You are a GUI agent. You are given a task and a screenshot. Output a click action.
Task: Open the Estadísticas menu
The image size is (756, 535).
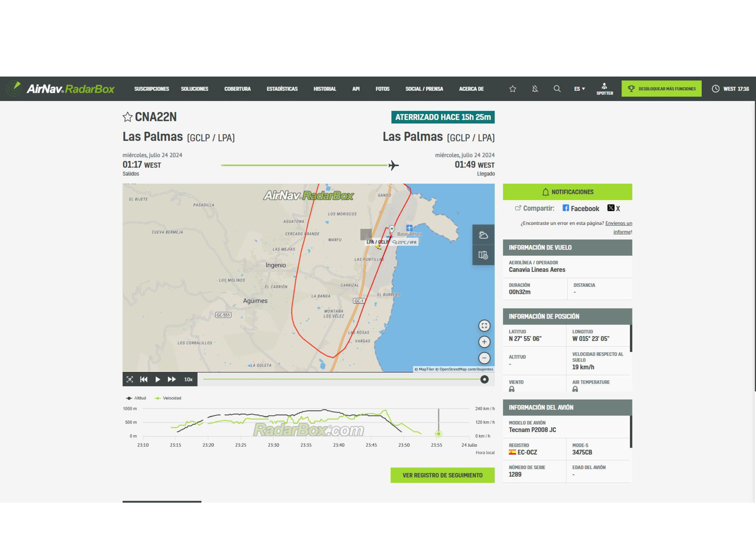pos(282,89)
